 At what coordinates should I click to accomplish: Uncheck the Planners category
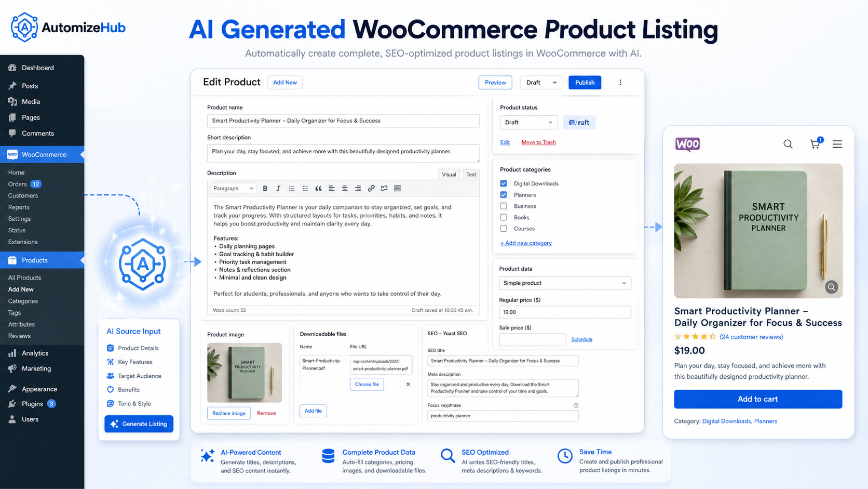504,195
